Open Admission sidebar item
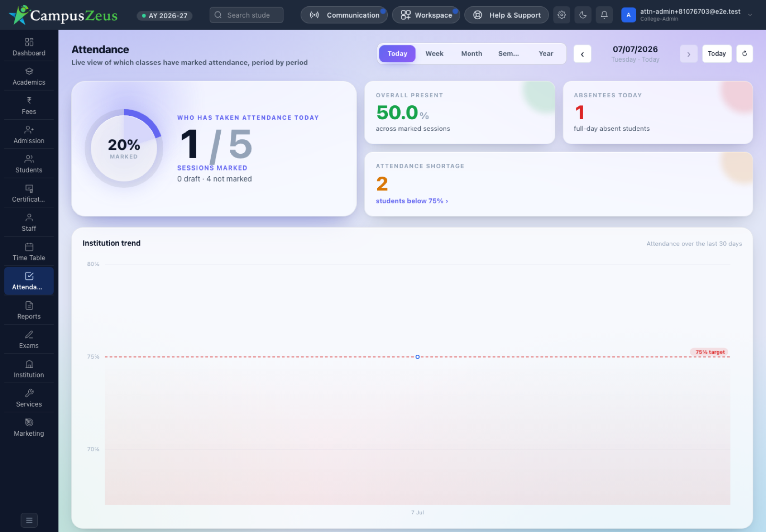The height and width of the screenshot is (532, 766). (29, 135)
